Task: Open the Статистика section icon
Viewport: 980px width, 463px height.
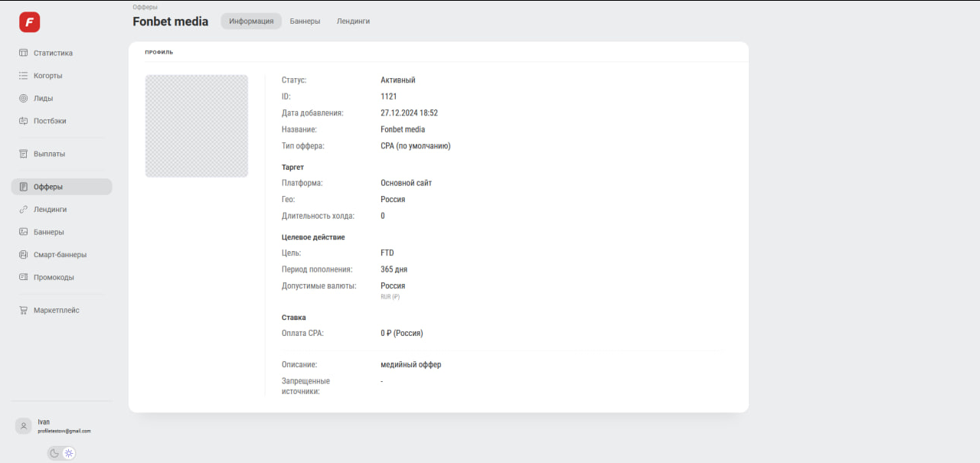Action: click(24, 53)
